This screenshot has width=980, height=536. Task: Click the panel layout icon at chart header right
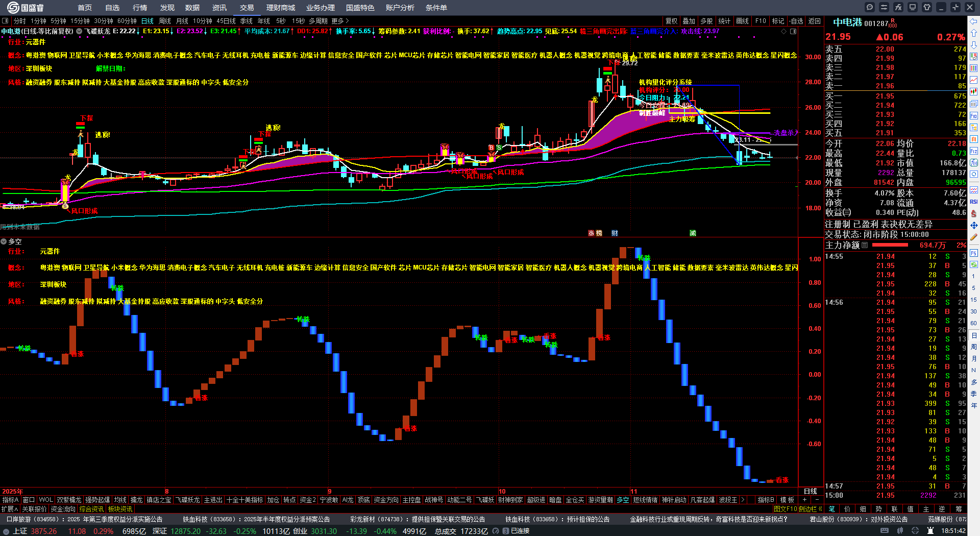793,32
